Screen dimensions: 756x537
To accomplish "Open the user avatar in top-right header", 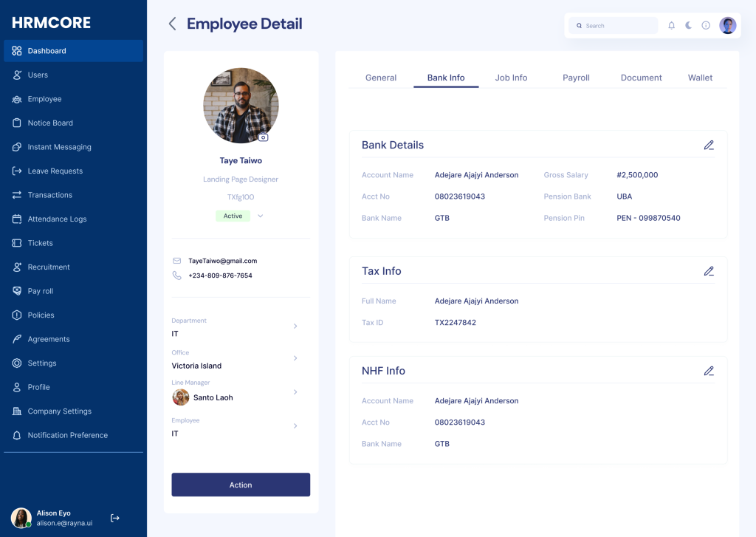I will (x=728, y=25).
